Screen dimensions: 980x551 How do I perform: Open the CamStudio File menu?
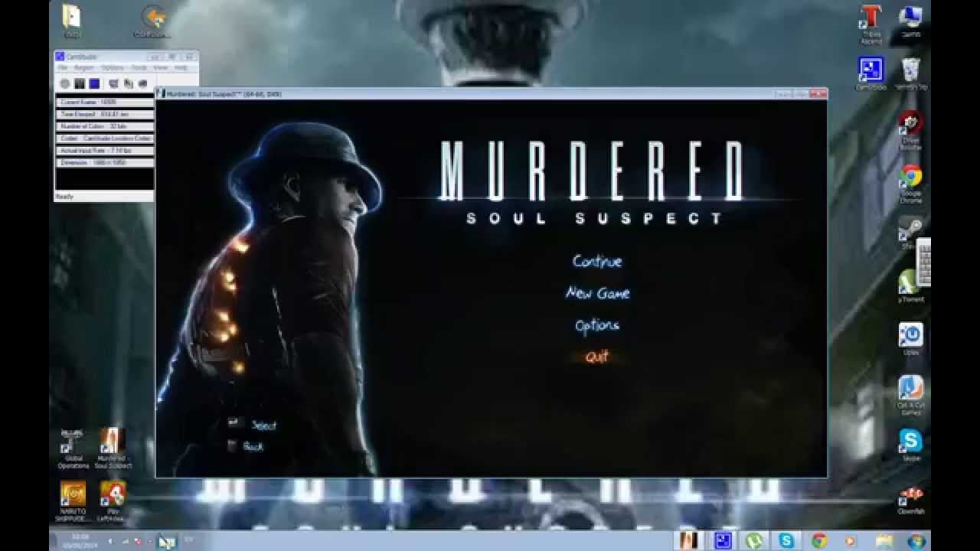[x=63, y=67]
